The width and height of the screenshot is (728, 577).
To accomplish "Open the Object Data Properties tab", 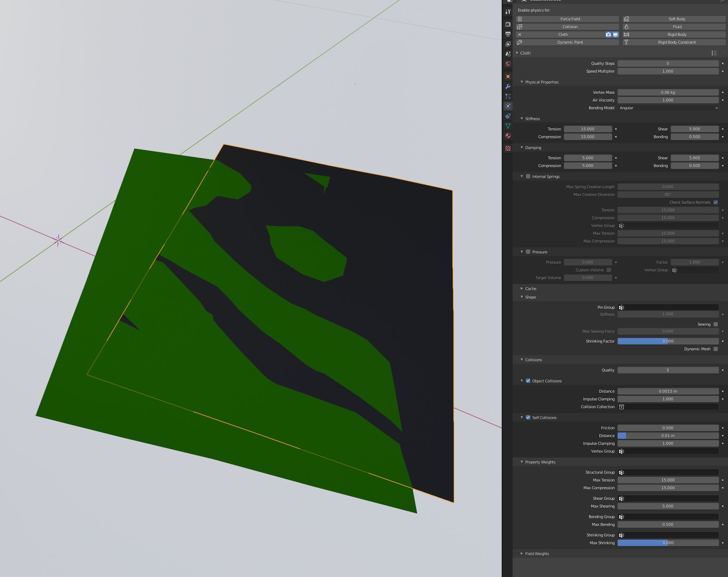I will [x=508, y=126].
